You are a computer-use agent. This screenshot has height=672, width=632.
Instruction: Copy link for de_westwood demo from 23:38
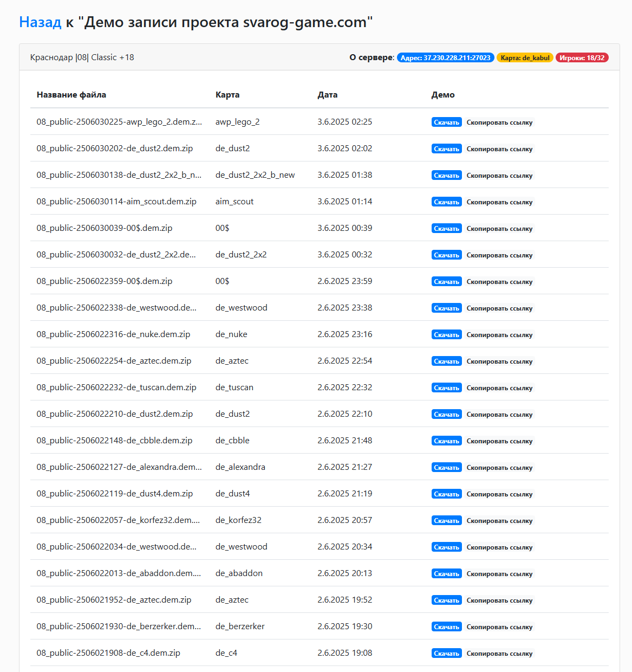[x=500, y=308]
